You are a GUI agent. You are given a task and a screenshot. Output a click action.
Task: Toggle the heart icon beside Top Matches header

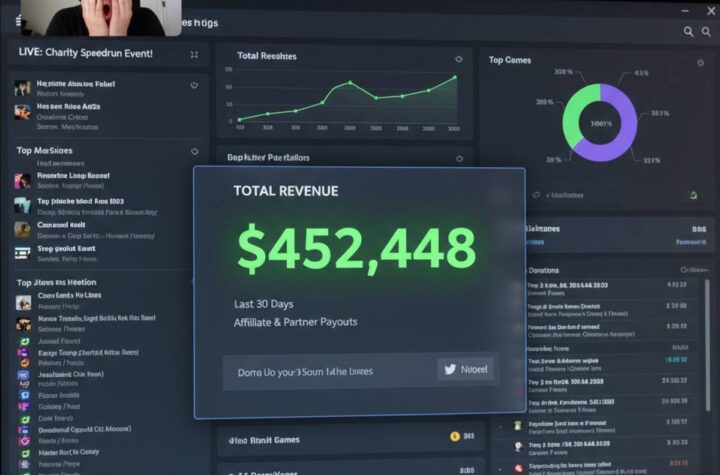(x=194, y=152)
